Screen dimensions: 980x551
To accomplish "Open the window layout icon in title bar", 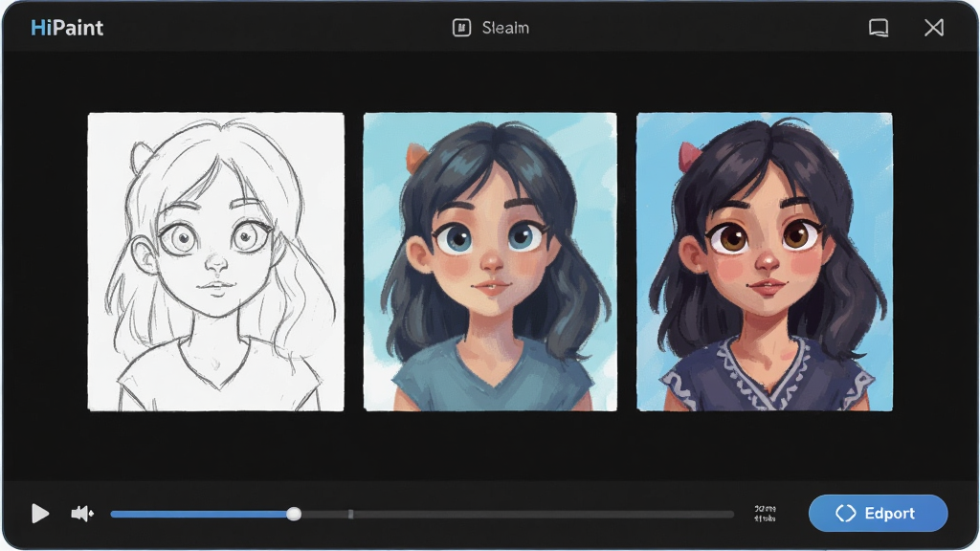I will coord(879,28).
